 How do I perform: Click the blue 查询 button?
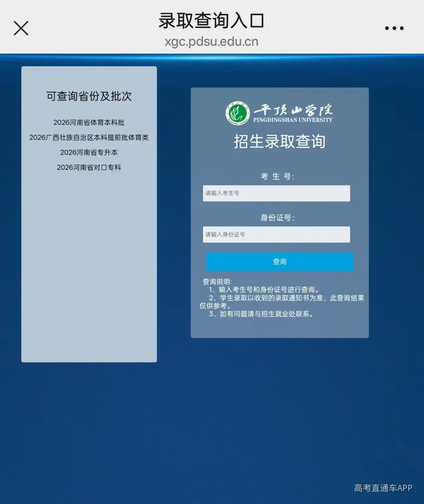tap(280, 262)
